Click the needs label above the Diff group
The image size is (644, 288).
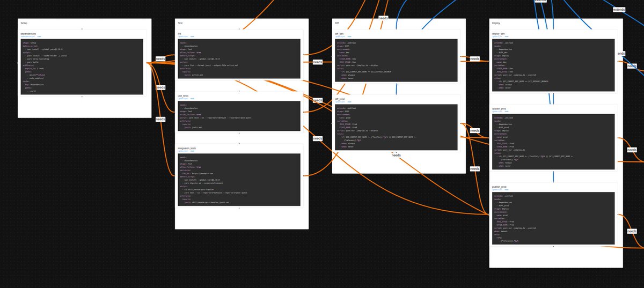(383, 18)
